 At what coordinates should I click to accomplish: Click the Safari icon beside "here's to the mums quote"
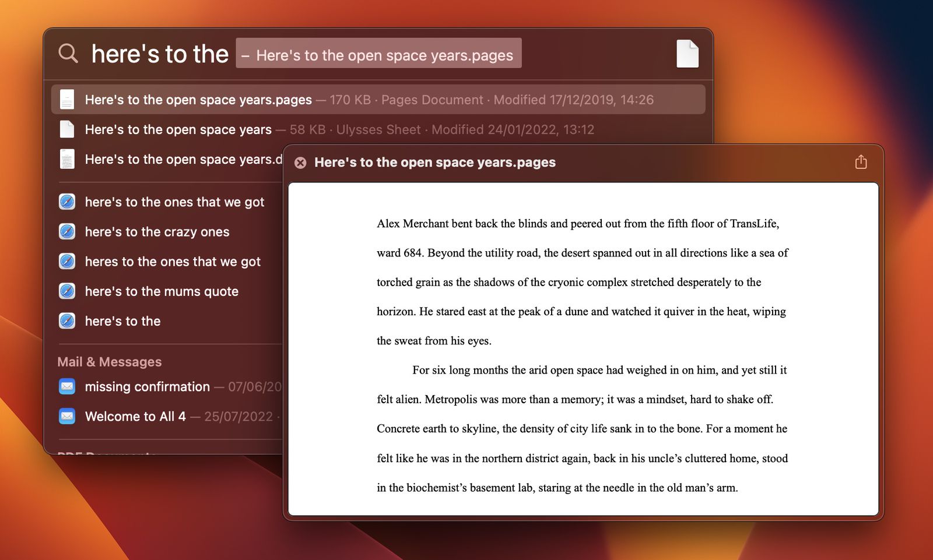(x=66, y=291)
